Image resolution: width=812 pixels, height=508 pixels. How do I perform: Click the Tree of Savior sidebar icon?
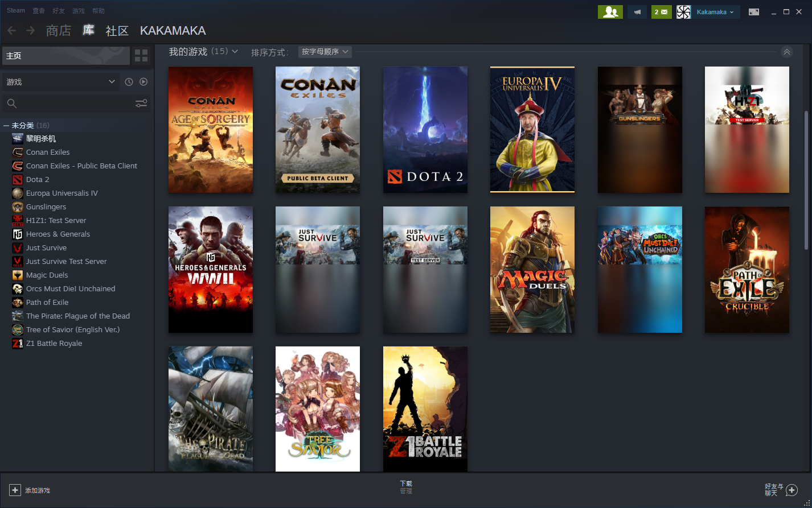point(18,329)
